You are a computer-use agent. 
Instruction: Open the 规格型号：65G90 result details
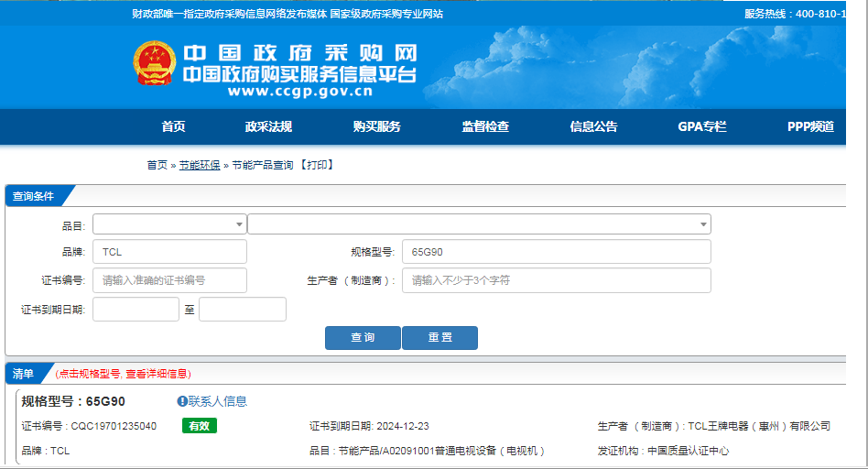point(73,401)
